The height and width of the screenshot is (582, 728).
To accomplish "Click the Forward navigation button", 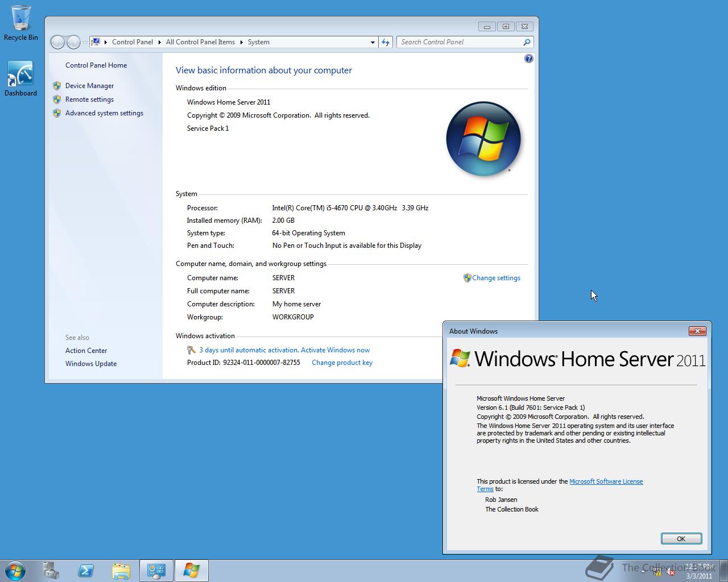I will click(73, 42).
